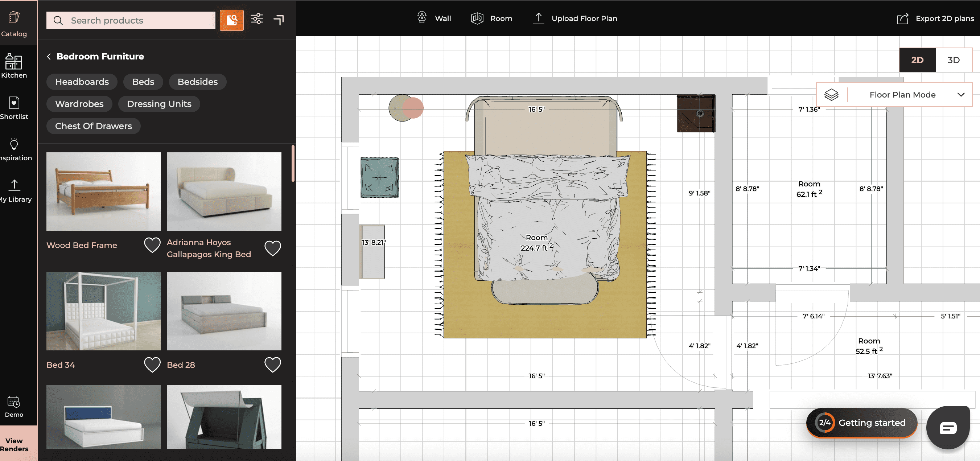Open the Inspiration section
The image size is (980, 461).
[14, 149]
